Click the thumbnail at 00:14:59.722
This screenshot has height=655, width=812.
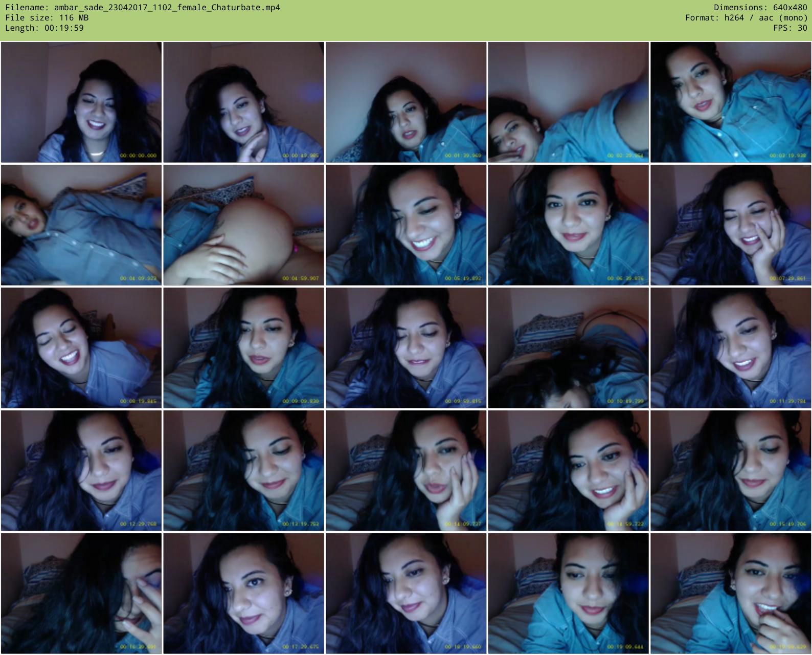tap(568, 470)
